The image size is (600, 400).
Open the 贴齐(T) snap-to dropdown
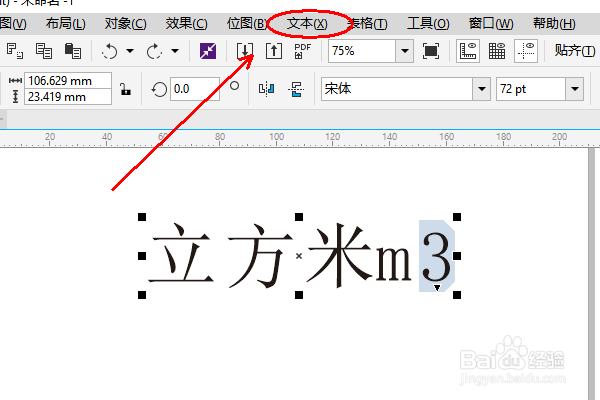click(575, 51)
